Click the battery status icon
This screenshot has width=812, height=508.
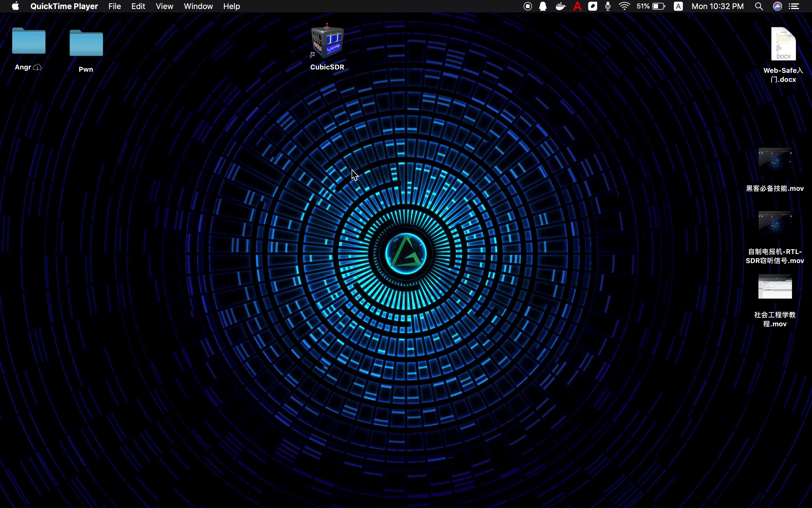tap(659, 6)
